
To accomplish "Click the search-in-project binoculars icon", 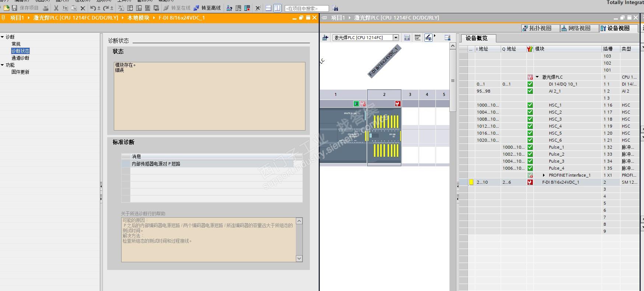I will [335, 8].
